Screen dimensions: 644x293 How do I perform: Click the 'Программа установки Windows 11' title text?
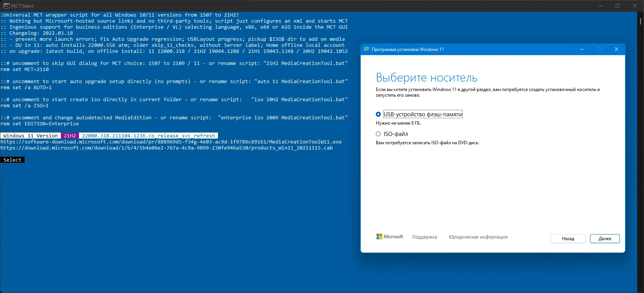coord(408,49)
